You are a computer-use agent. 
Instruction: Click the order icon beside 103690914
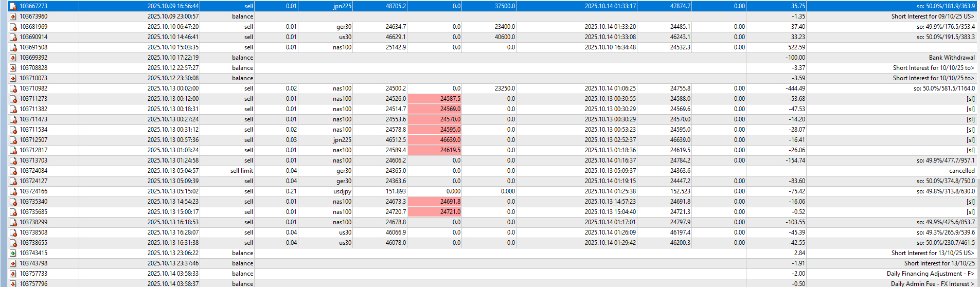13,37
